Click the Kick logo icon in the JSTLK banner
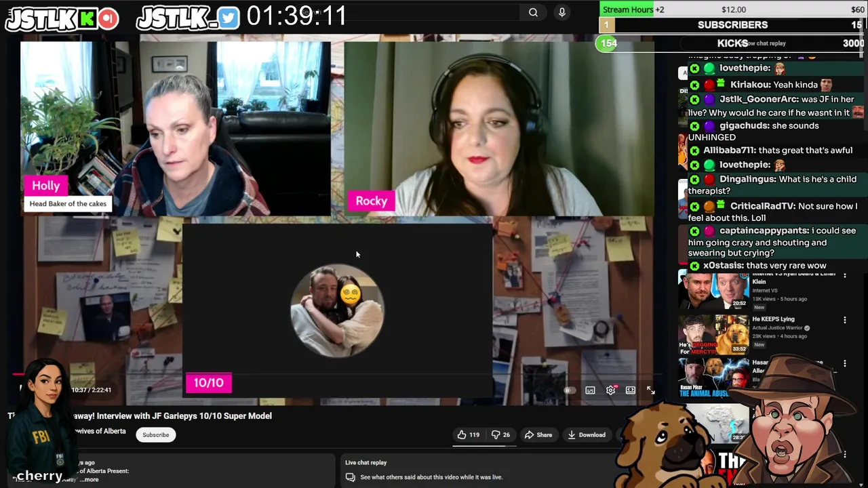The height and width of the screenshot is (488, 868). (87, 19)
